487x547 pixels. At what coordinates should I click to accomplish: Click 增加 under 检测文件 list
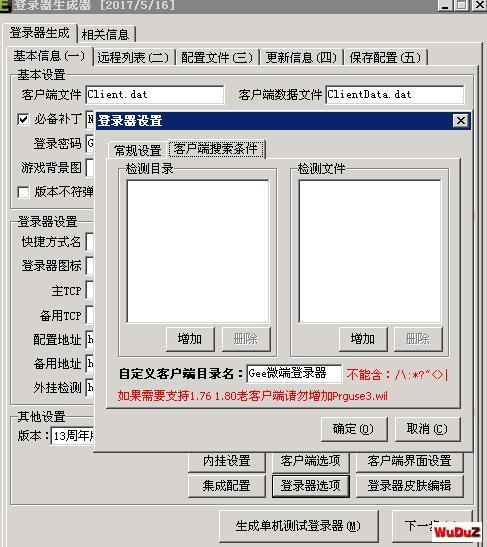point(363,339)
